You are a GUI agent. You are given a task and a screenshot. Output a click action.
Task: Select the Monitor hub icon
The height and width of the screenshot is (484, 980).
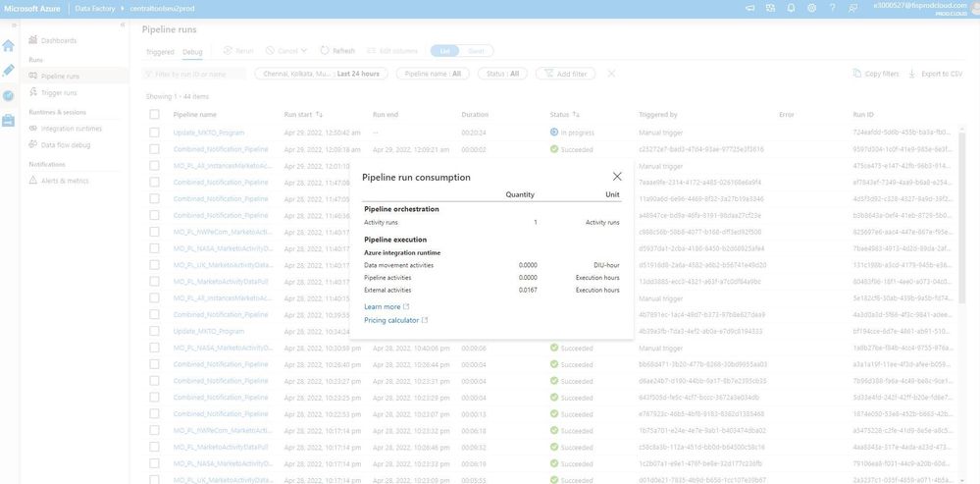[8, 95]
